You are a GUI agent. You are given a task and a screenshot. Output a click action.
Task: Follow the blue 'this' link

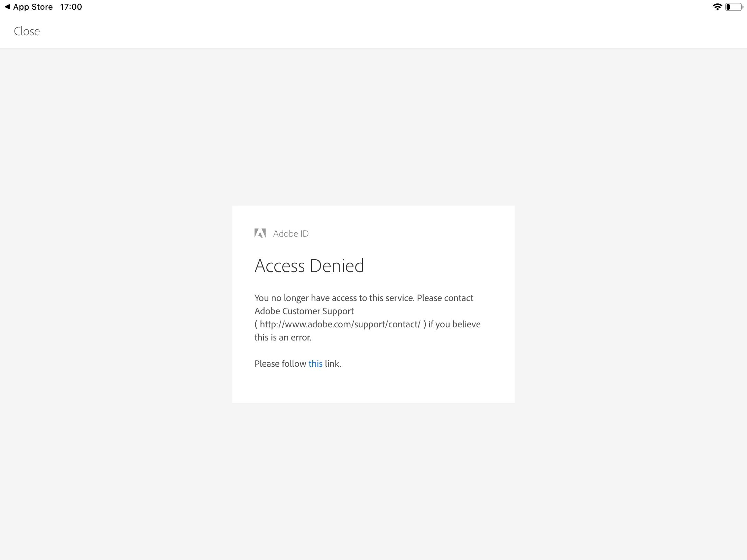tap(315, 364)
